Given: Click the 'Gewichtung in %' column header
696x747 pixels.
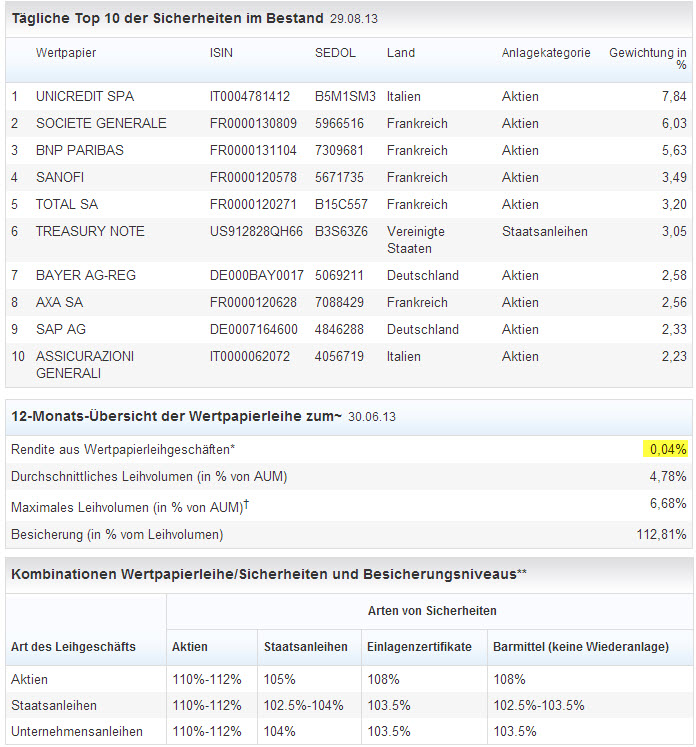Looking at the screenshot, I should (648, 59).
